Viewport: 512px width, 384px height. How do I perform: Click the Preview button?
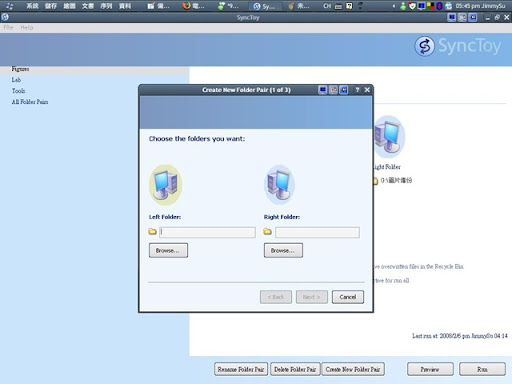[430, 369]
